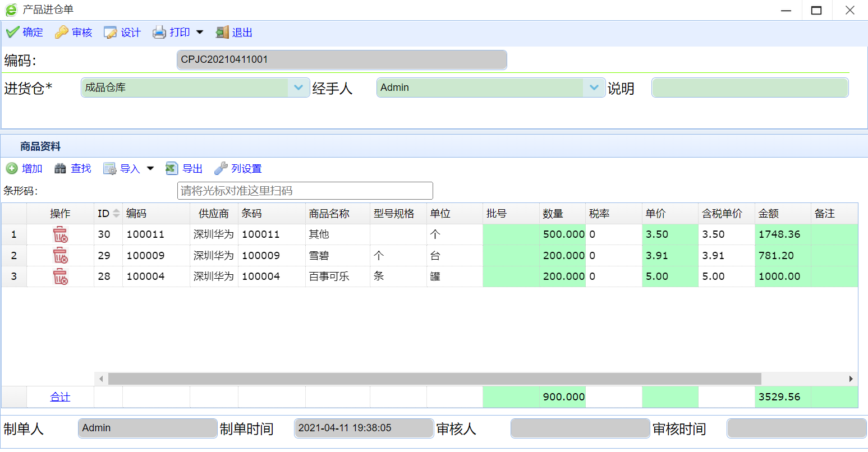Click the 编码 cell 100009
868x452 pixels.
click(x=156, y=255)
